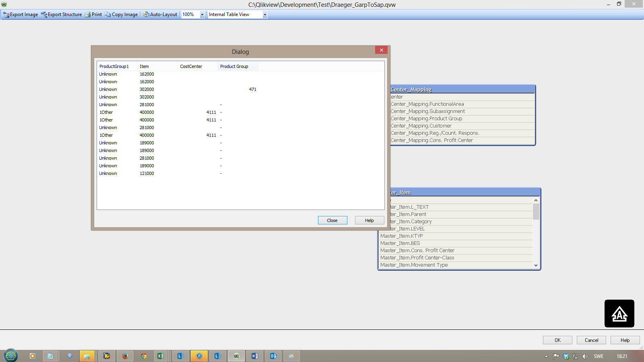Image resolution: width=644 pixels, height=362 pixels.
Task: Click the Cancel button at bottom right
Action: click(x=591, y=340)
